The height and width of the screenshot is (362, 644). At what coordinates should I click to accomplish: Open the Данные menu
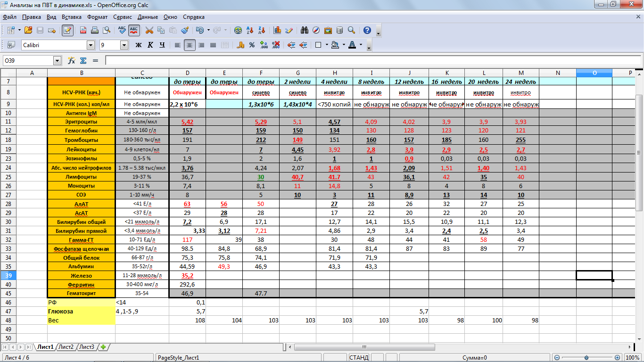(x=148, y=16)
